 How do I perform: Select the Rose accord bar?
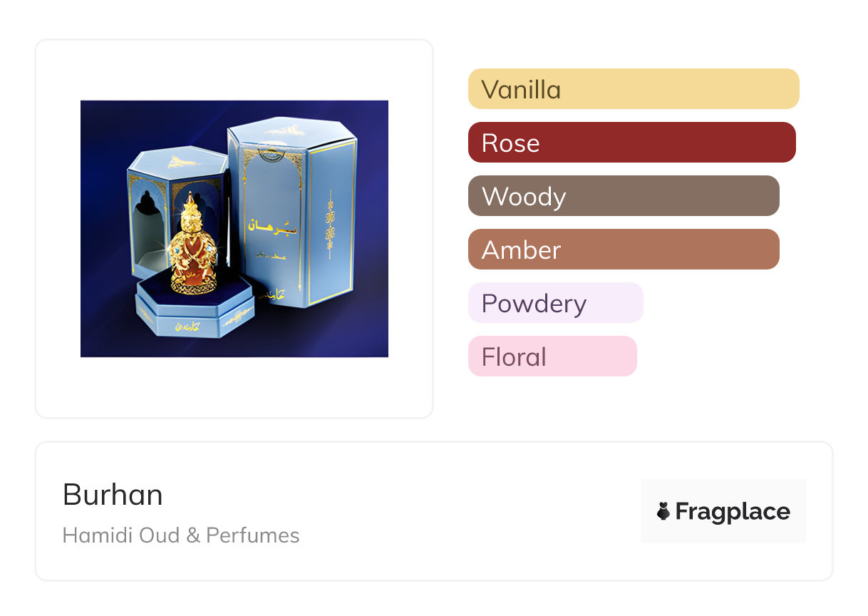[x=631, y=143]
